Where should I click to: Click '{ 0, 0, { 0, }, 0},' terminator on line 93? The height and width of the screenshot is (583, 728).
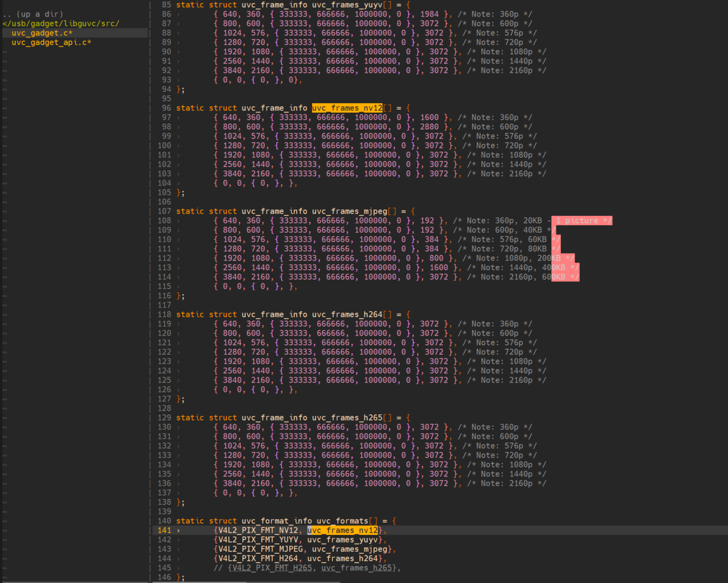click(258, 80)
